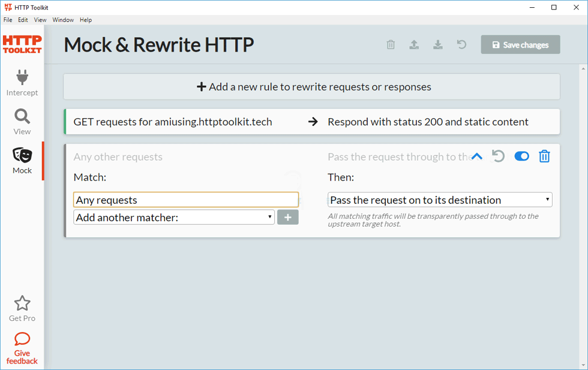Collapse the rule with the chevron arrow
The height and width of the screenshot is (370, 588).
[x=477, y=157]
